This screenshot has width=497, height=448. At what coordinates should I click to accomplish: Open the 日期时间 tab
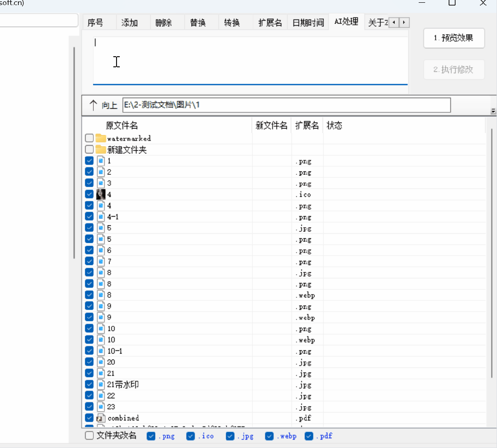(308, 22)
